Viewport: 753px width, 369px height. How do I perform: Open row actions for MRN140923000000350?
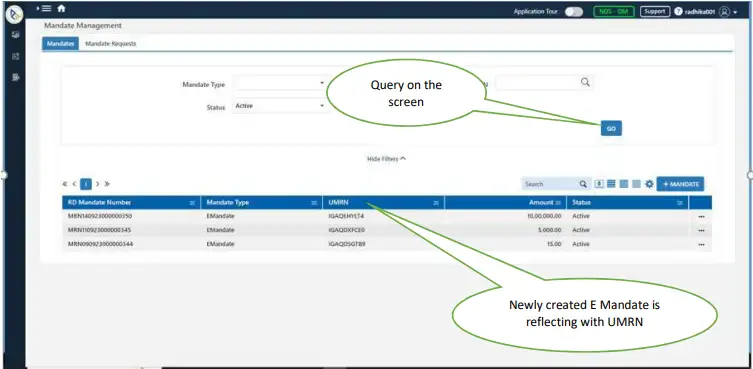coord(701,217)
